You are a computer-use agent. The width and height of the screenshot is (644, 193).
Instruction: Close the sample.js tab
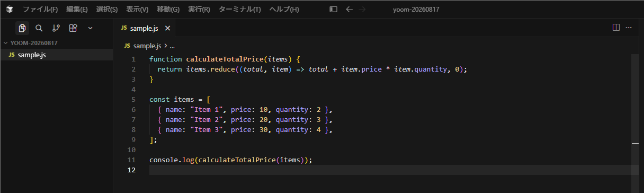(168, 28)
